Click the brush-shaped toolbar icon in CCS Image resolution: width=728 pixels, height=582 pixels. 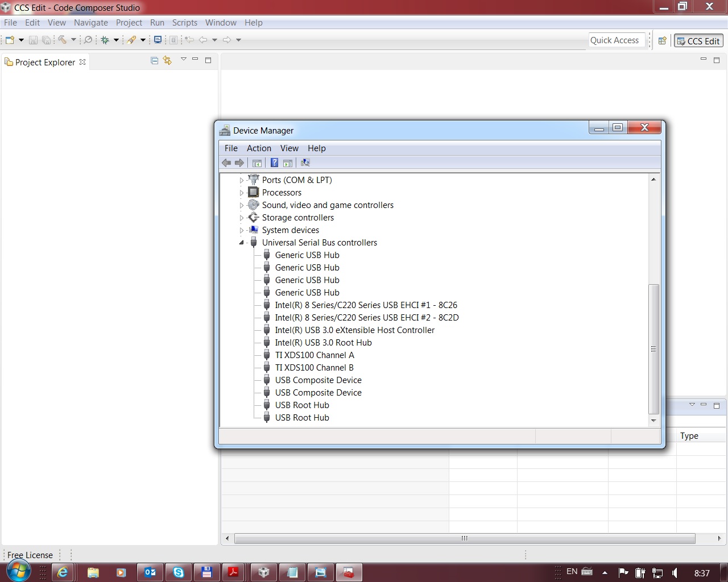pos(131,40)
